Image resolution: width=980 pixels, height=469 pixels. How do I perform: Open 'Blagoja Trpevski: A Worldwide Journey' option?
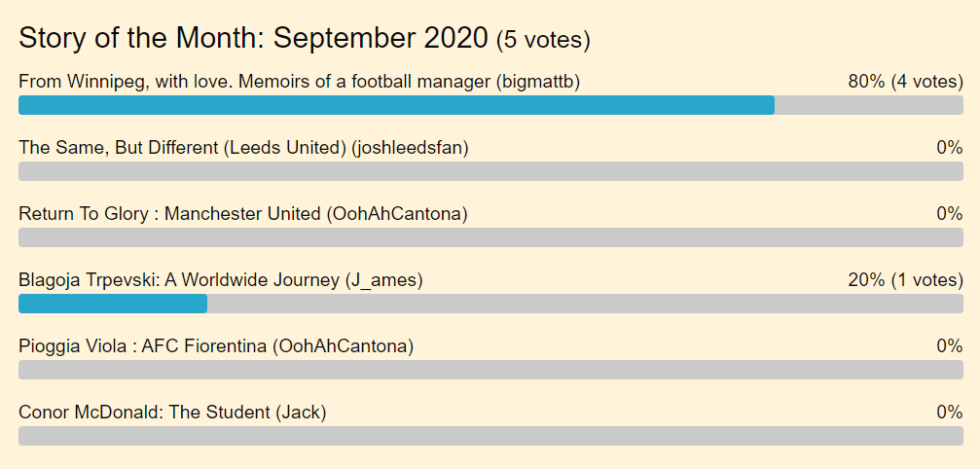click(x=220, y=280)
